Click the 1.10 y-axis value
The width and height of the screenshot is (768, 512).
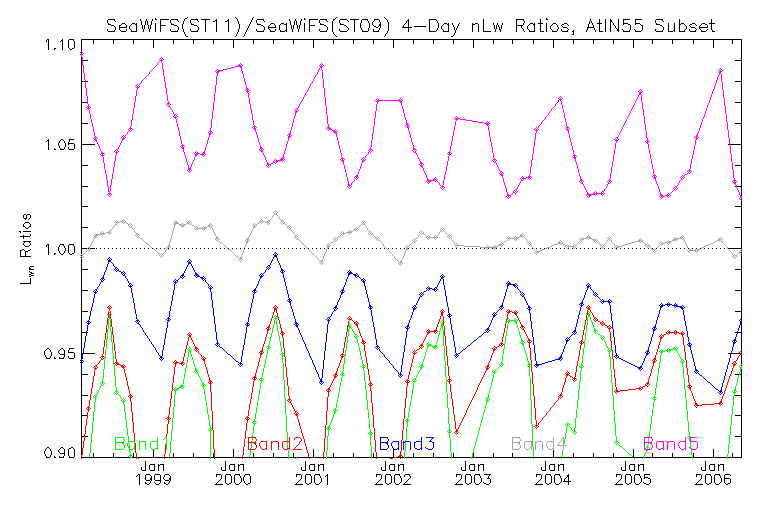pos(60,45)
